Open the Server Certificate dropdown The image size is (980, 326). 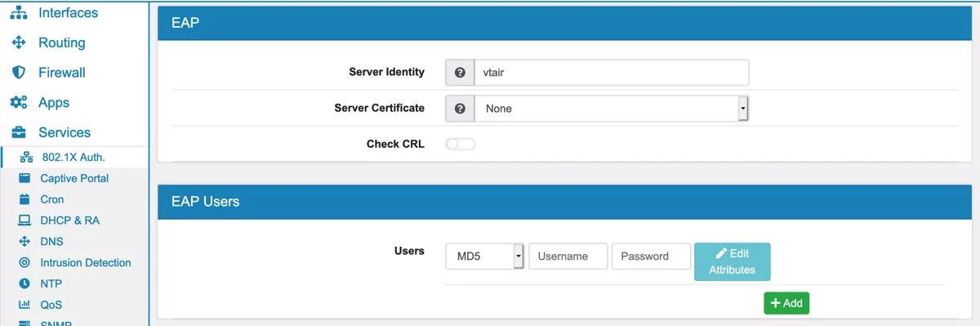[612, 108]
